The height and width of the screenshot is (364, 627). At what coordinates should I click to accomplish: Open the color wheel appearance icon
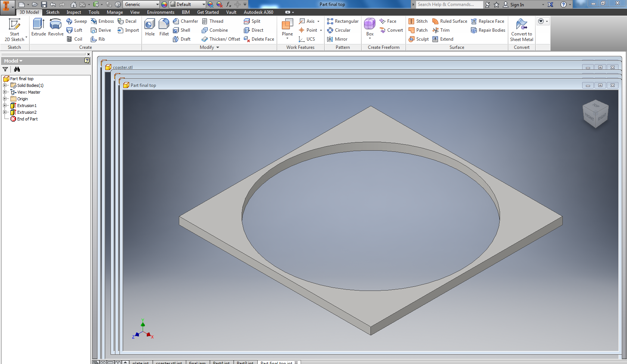pos(164,4)
